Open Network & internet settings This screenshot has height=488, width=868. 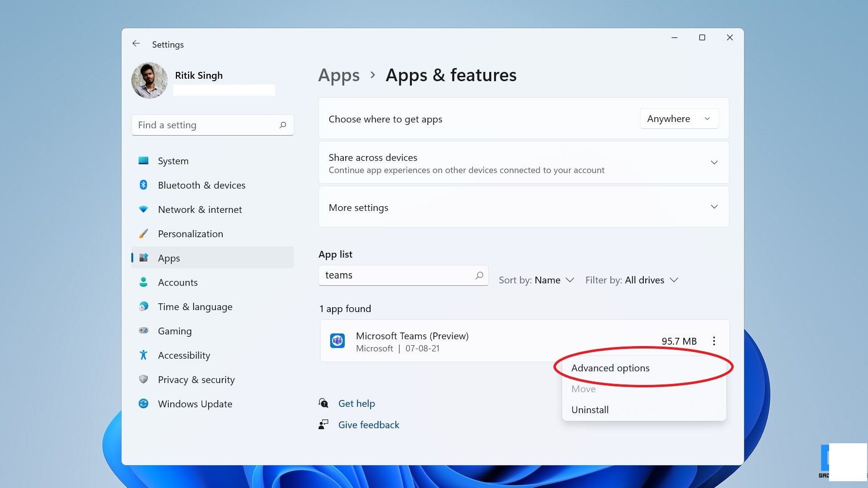tap(213, 209)
